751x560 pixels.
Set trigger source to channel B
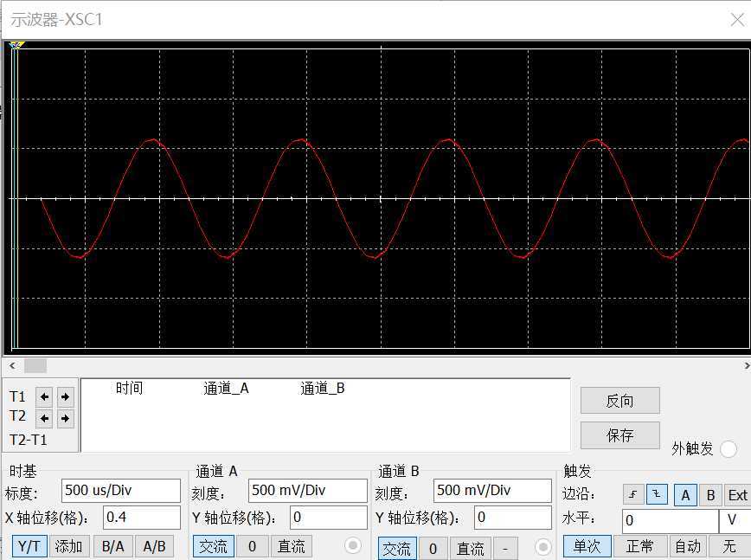click(711, 495)
